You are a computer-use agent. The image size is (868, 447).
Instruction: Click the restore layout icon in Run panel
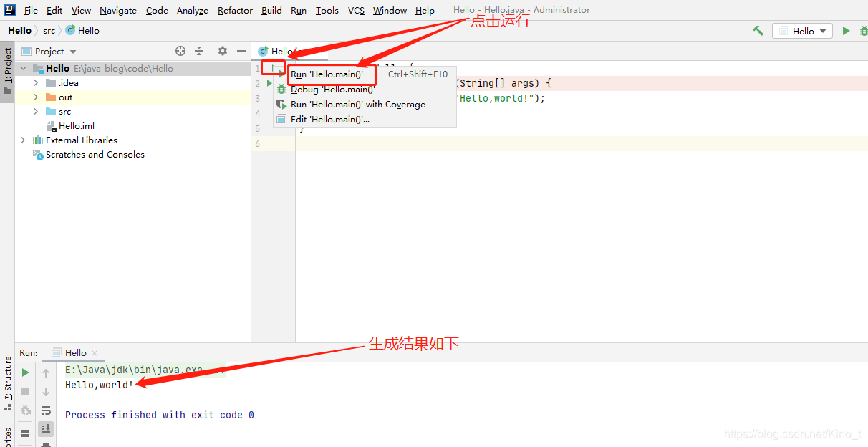tap(25, 433)
